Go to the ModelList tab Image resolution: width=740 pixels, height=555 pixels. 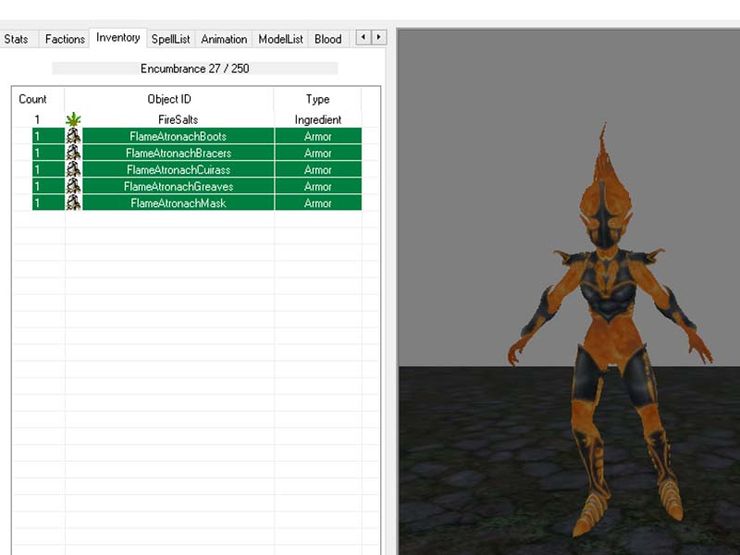point(280,39)
